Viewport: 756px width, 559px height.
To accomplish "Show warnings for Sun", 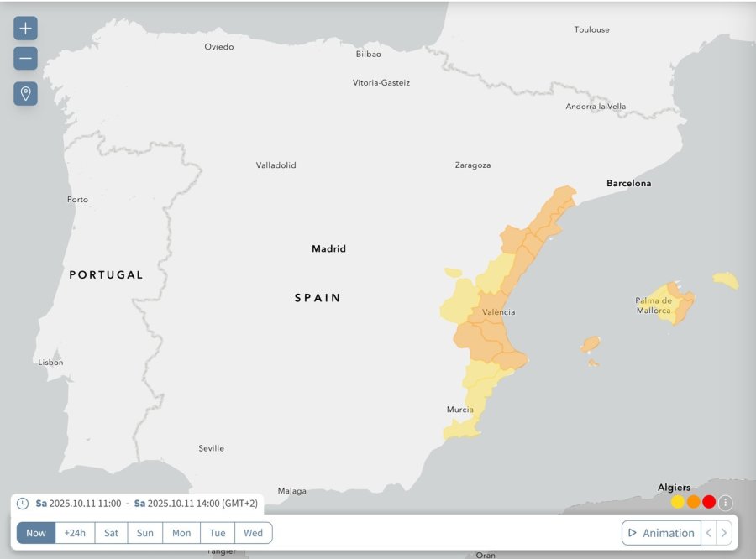I will 145,533.
